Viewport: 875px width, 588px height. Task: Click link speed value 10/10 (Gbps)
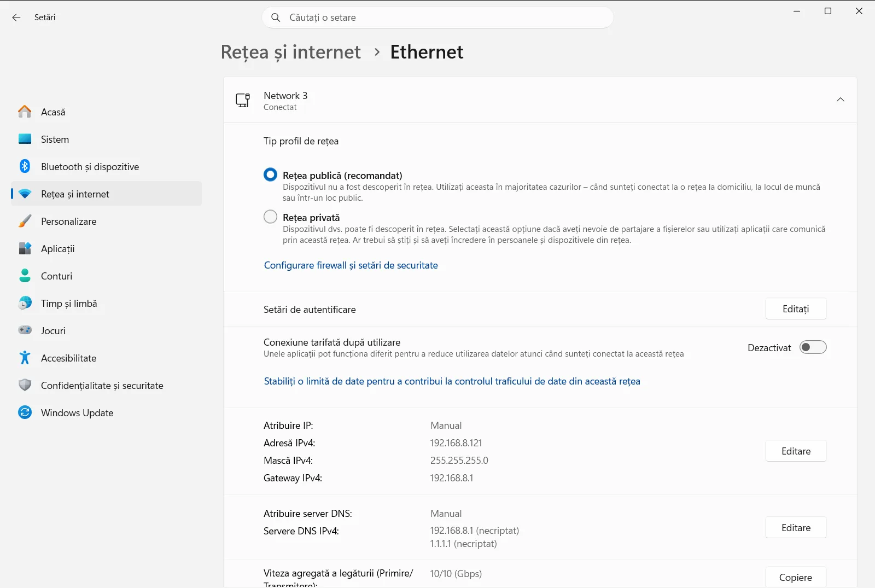(456, 574)
